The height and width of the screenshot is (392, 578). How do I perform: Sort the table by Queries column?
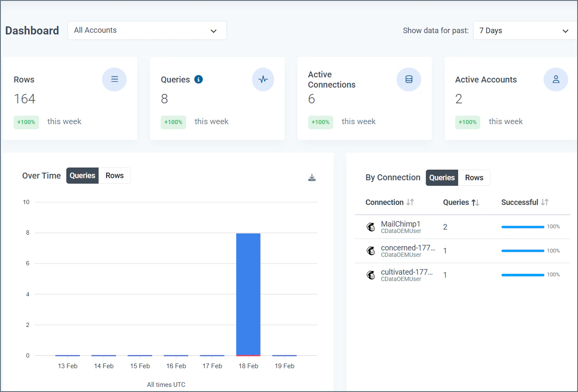(461, 202)
